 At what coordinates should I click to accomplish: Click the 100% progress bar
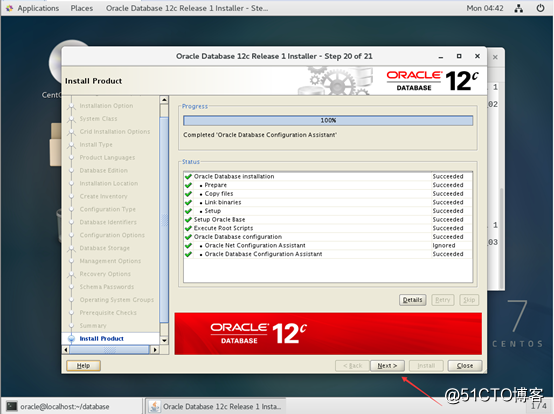click(x=328, y=120)
